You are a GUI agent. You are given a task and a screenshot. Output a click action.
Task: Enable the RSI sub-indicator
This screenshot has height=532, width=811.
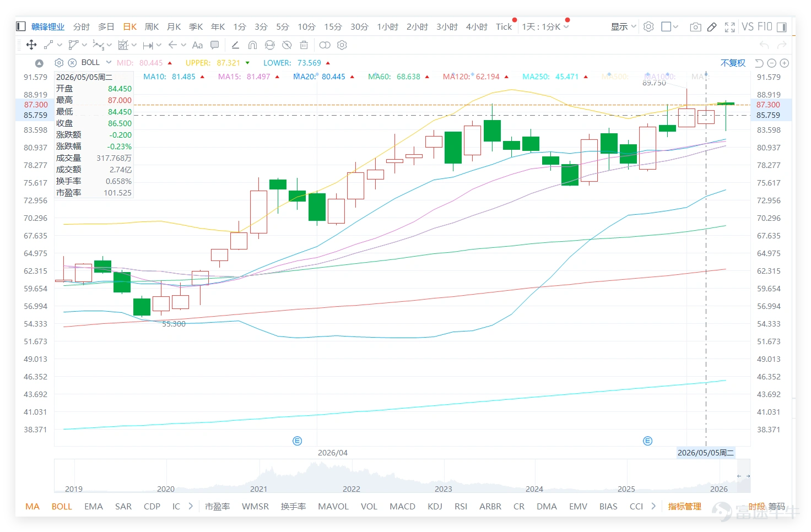pyautogui.click(x=461, y=506)
